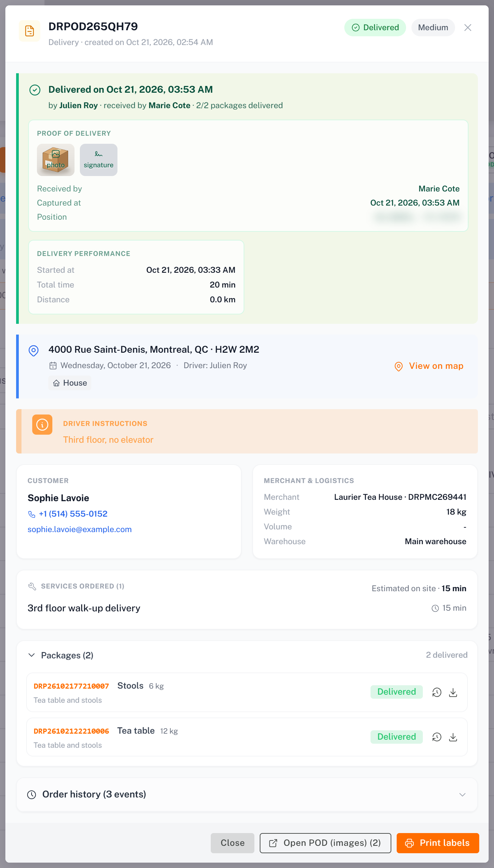
Task: View history for the Tea table package
Action: pos(437,737)
